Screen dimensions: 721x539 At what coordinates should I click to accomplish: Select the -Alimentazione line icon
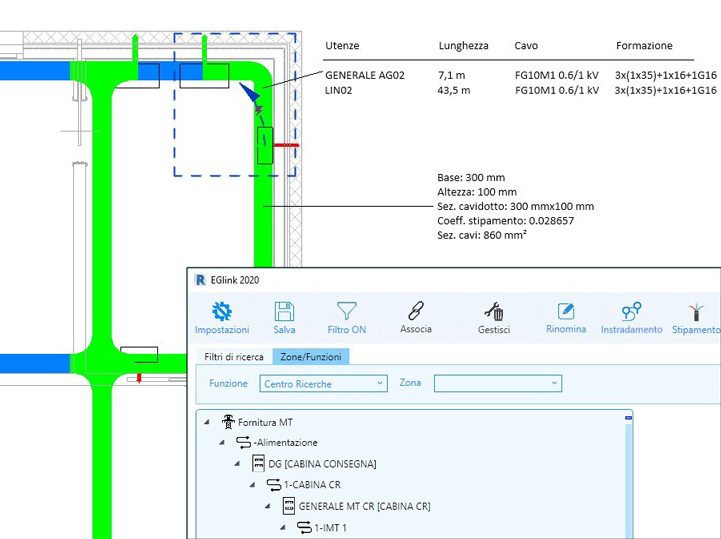coord(243,442)
